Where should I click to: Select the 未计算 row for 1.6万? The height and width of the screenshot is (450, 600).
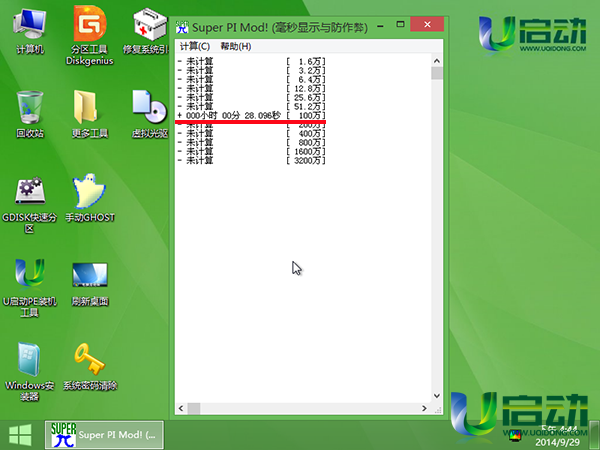pyautogui.click(x=251, y=61)
